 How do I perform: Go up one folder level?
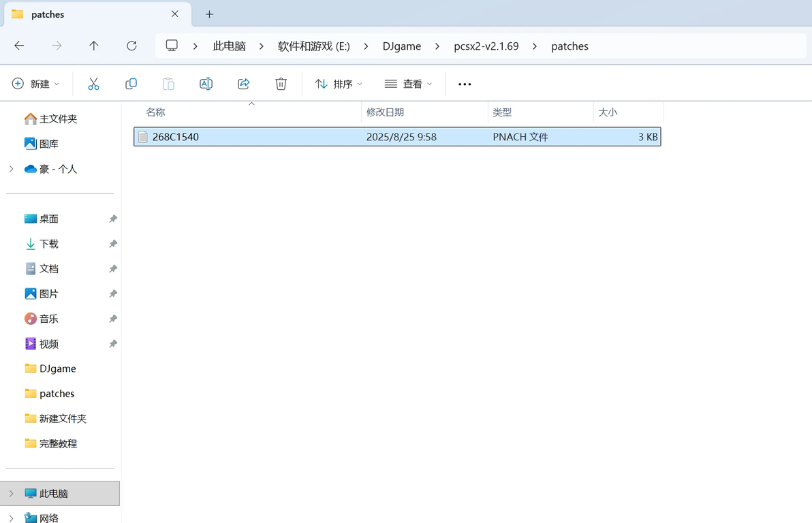[94, 46]
